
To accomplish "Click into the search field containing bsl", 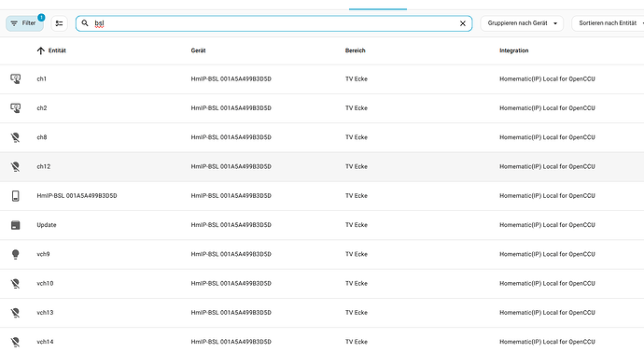I will tap(273, 23).
